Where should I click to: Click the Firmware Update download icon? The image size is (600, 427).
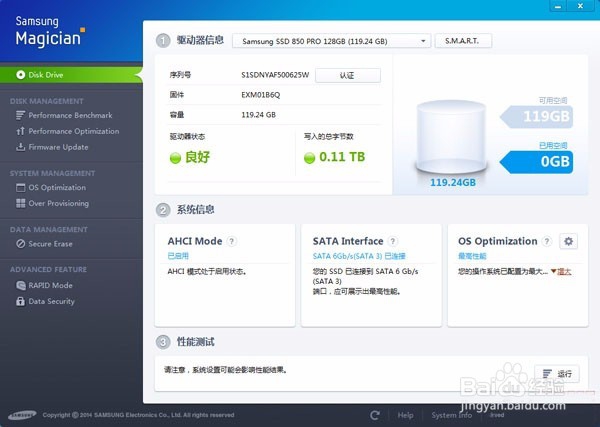point(20,147)
